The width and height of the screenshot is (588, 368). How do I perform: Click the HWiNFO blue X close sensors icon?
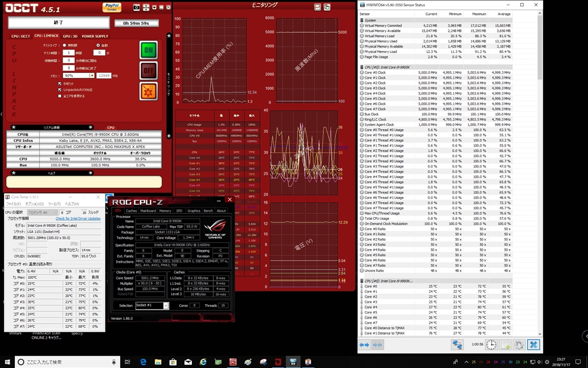(x=533, y=344)
